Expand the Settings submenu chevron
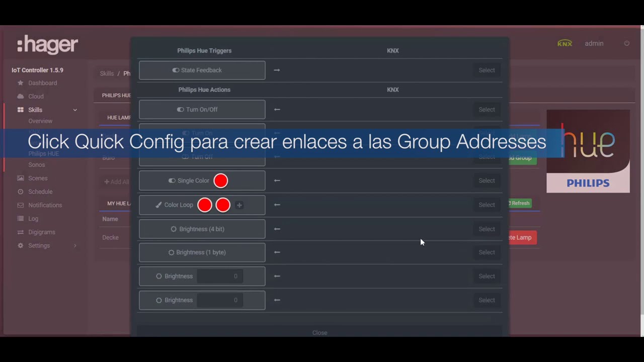 75,246
